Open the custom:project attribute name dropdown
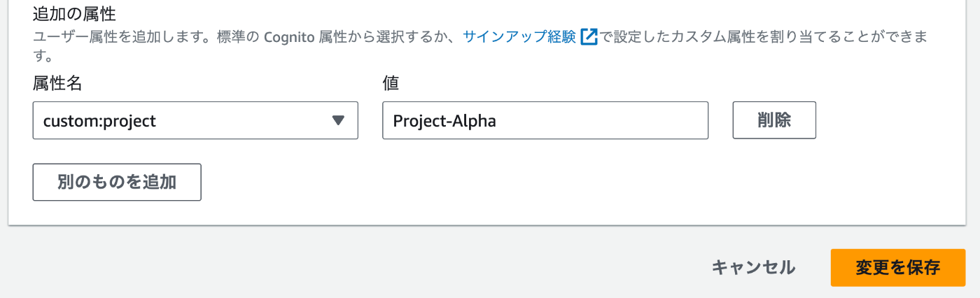The width and height of the screenshot is (980, 298). [x=195, y=120]
